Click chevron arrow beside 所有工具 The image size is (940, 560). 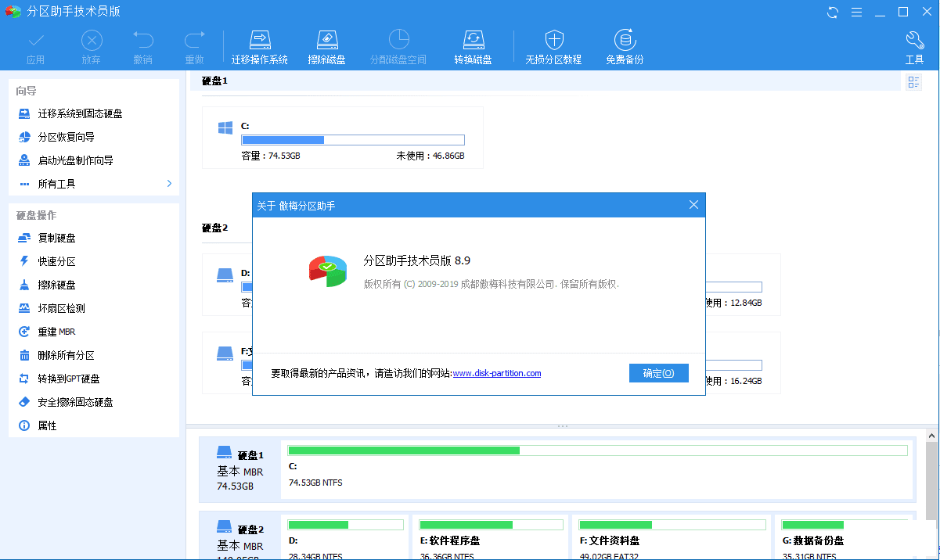click(x=169, y=184)
